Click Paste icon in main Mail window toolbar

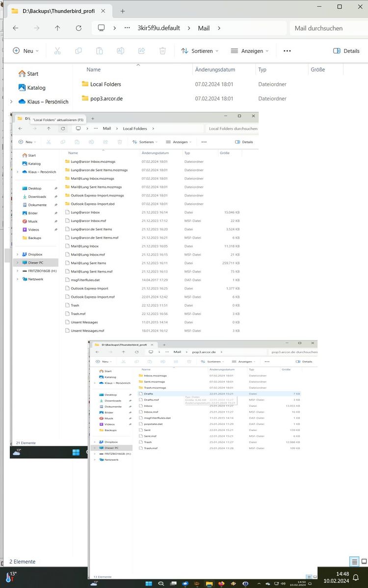click(x=100, y=51)
